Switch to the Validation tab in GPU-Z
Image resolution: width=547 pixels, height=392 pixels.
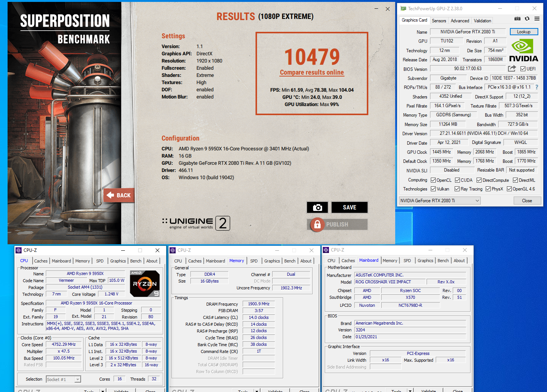click(482, 21)
